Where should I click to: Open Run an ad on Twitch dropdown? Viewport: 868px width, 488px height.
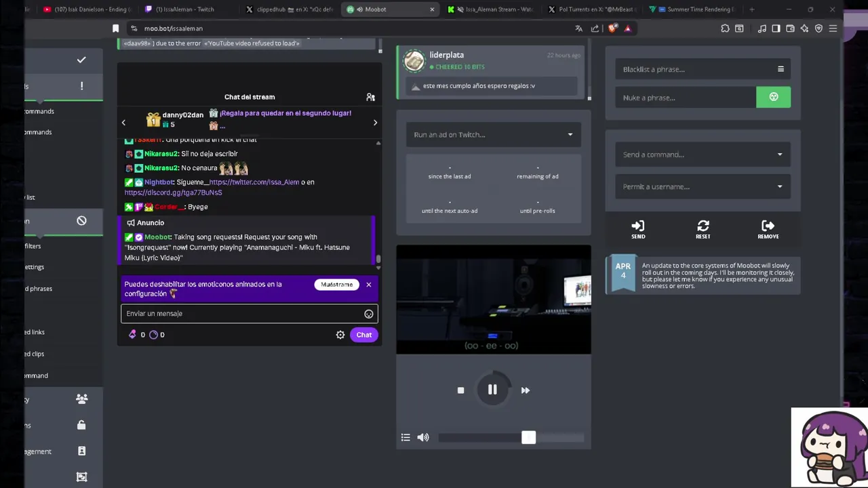(x=493, y=134)
